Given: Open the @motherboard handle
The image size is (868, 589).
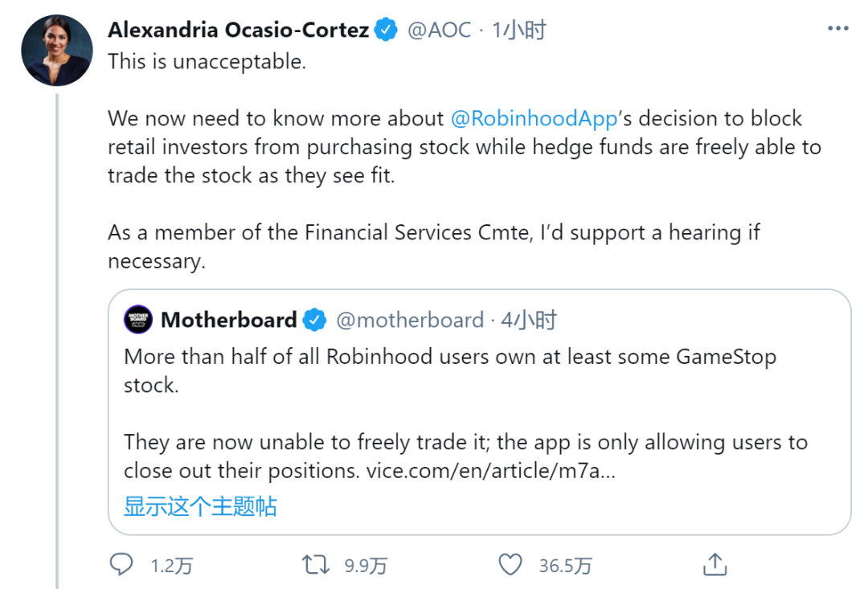Looking at the screenshot, I should pos(409,320).
